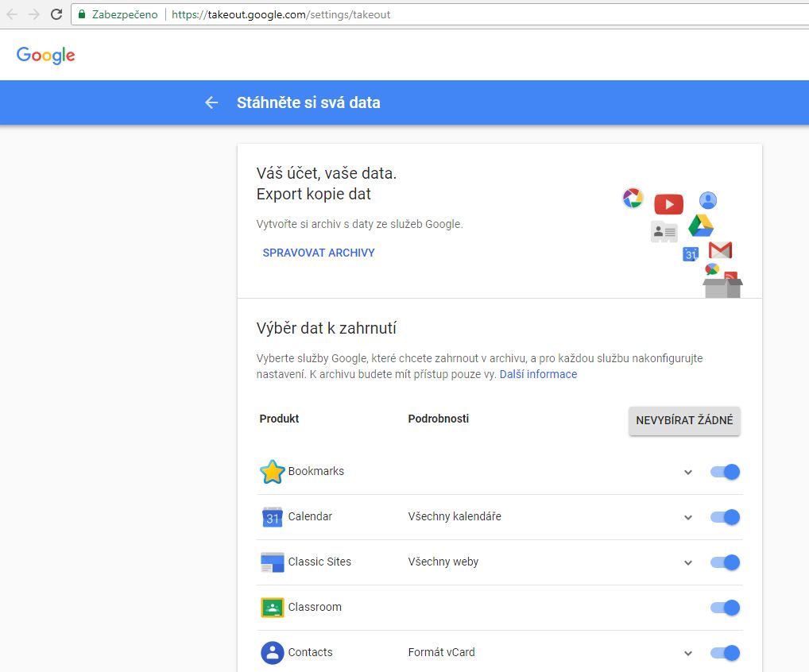Turn off the Contacts switch
Image resolution: width=809 pixels, height=672 pixels.
[725, 654]
